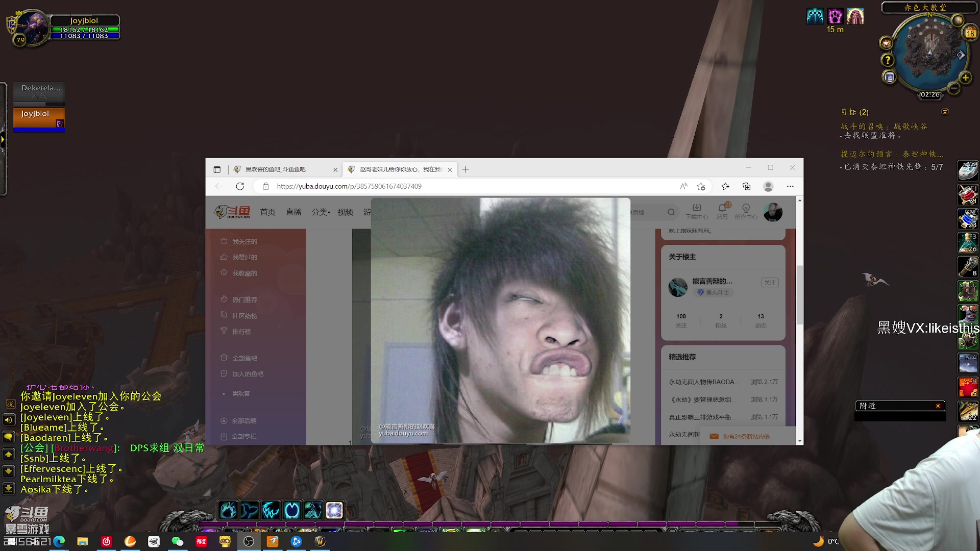The width and height of the screenshot is (980, 551).
Task: Click the 关注 button beside 能言善辩的
Action: (770, 283)
